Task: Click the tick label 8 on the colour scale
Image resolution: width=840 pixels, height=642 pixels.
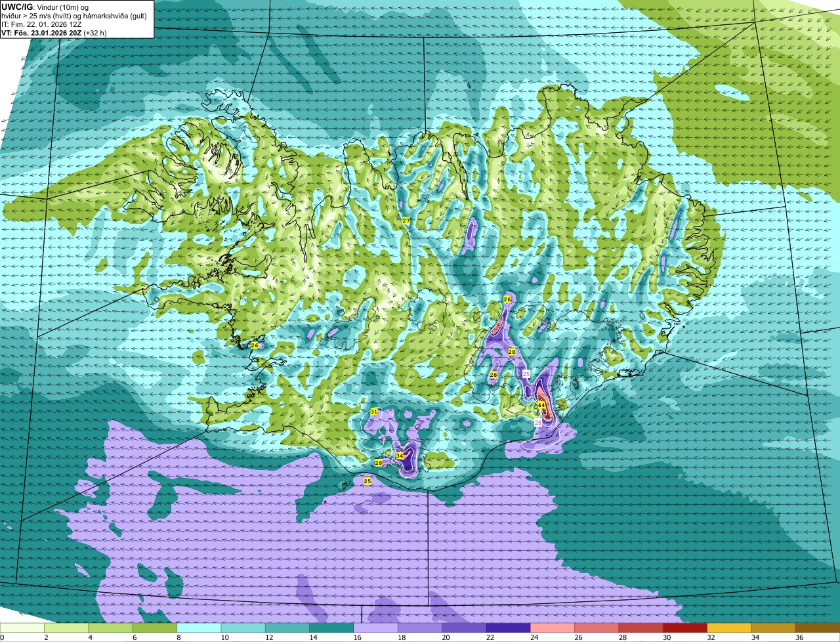Action: tap(178, 637)
